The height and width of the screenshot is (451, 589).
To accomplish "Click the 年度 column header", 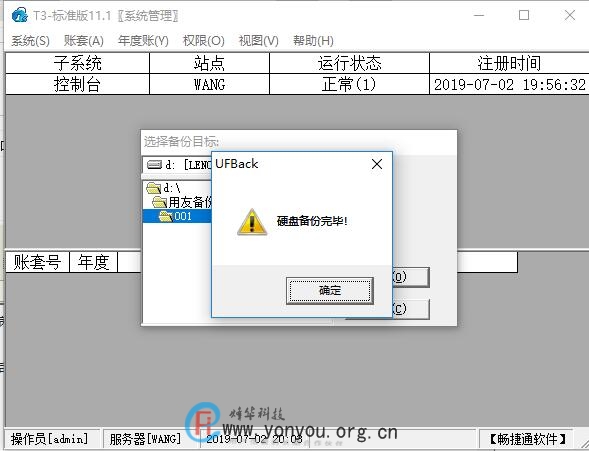I will (94, 262).
